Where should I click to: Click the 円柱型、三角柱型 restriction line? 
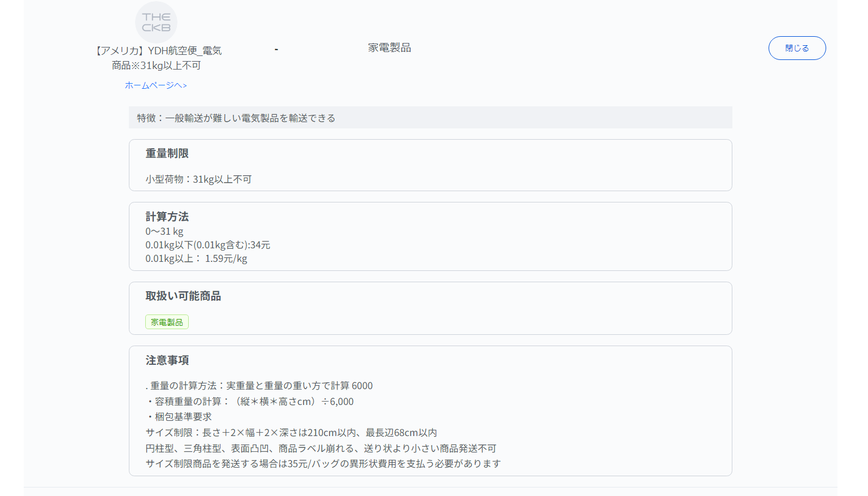pos(321,448)
